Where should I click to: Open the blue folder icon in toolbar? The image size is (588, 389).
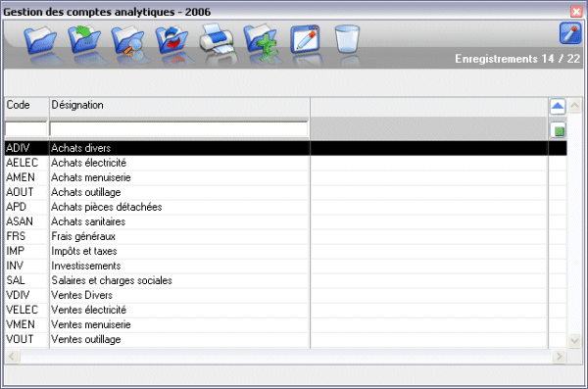(40, 40)
